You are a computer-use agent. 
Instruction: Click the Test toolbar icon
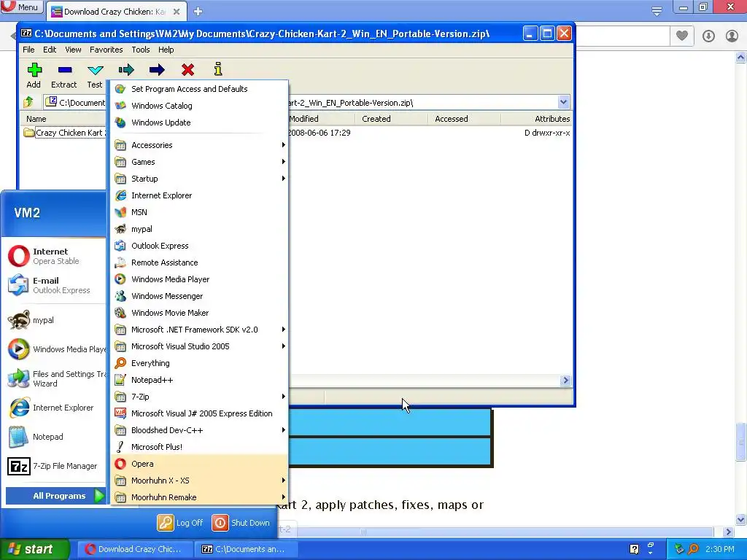(x=95, y=75)
